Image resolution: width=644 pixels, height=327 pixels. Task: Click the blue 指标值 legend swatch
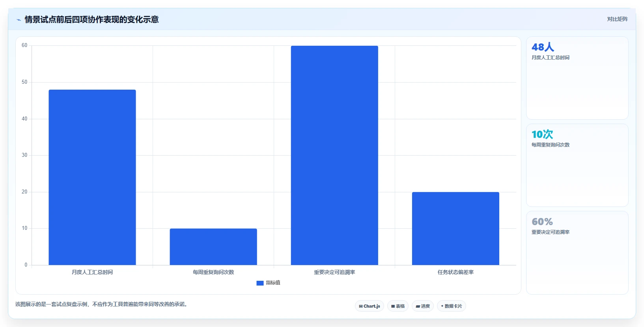pos(260,283)
